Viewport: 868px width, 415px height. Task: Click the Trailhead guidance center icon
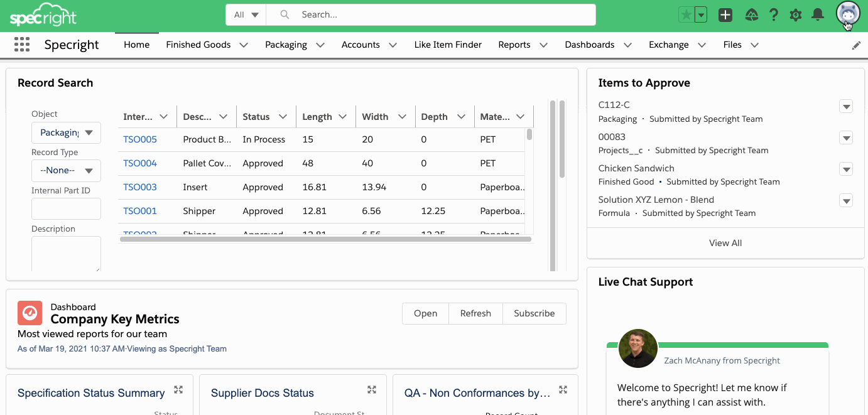(x=752, y=15)
